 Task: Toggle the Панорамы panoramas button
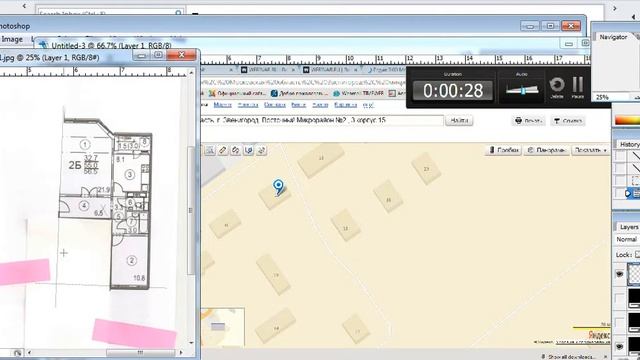[x=547, y=150]
